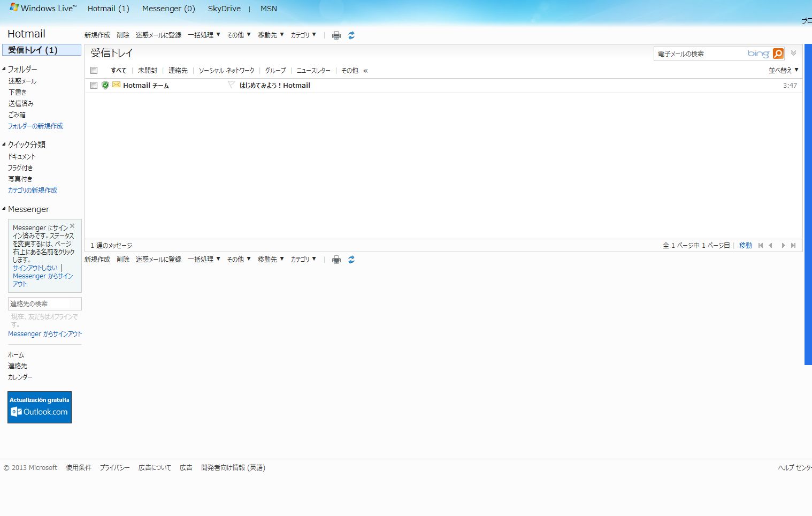This screenshot has height=516, width=812.
Task: Open フラグ付き quick view
Action: click(20, 168)
